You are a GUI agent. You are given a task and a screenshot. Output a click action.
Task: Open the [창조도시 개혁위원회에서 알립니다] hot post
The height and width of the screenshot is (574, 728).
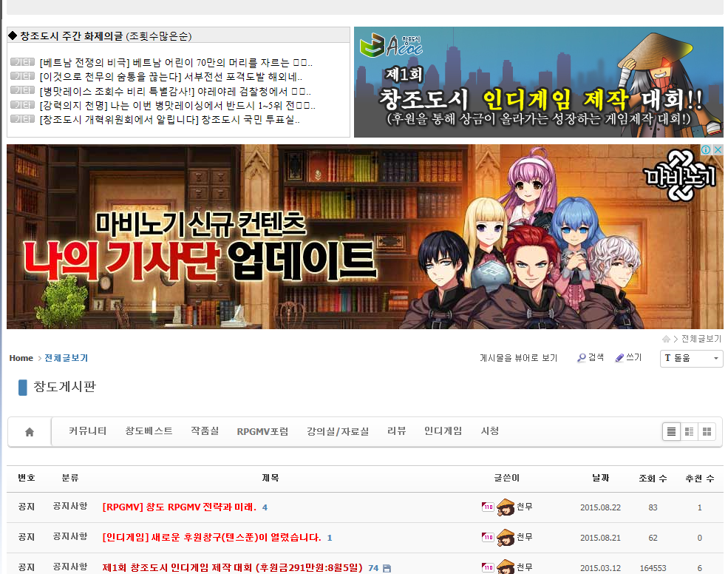(169, 119)
